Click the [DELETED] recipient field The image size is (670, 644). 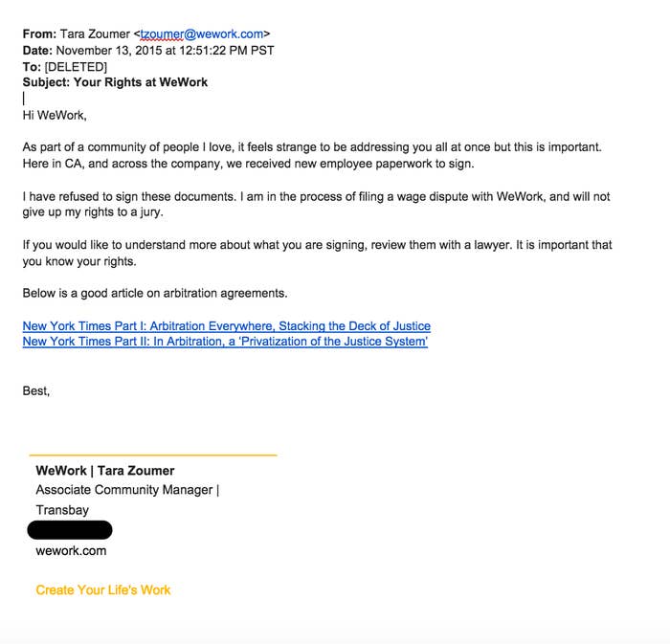click(76, 67)
